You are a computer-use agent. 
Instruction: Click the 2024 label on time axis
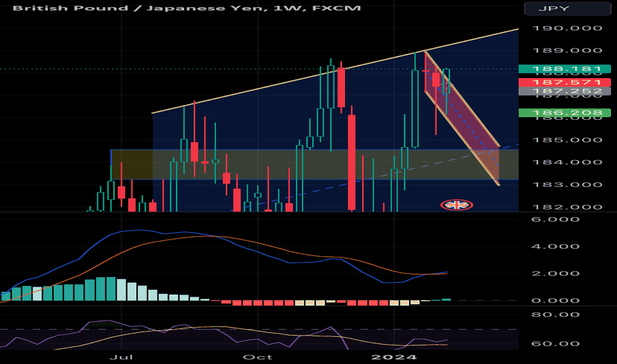coord(394,357)
